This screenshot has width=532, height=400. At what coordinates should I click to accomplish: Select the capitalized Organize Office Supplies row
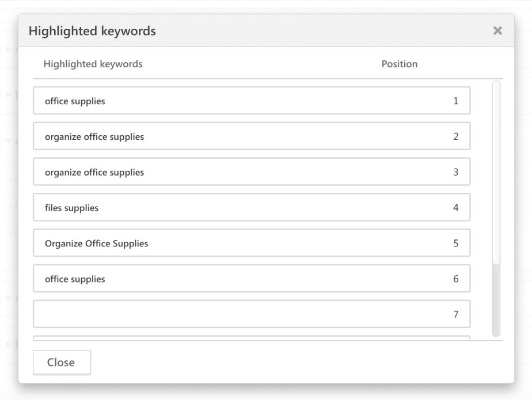click(252, 243)
